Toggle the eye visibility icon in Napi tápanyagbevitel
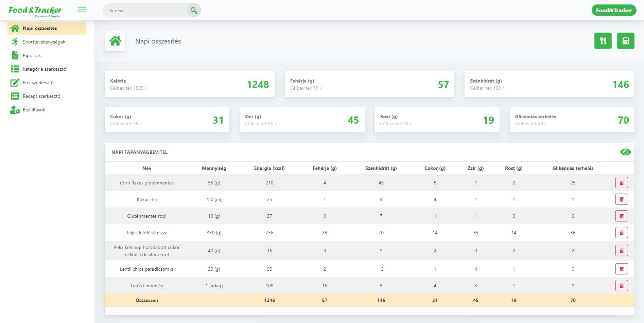This screenshot has width=644, height=323. [x=625, y=152]
